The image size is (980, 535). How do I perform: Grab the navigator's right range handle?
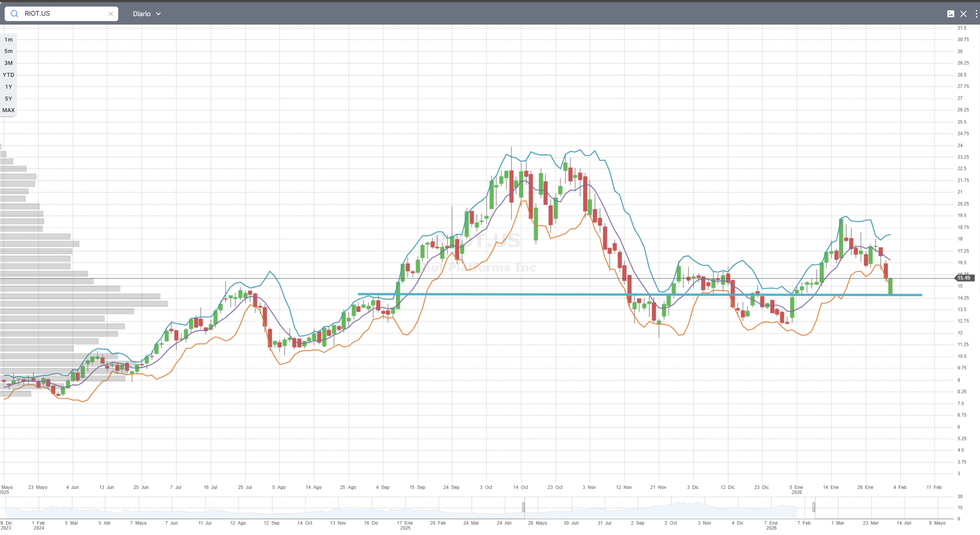(x=813, y=507)
